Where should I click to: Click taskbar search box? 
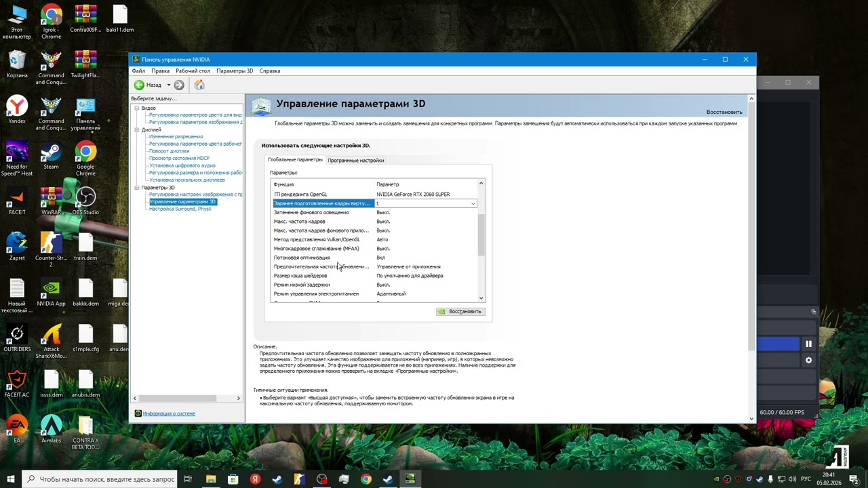(x=100, y=479)
